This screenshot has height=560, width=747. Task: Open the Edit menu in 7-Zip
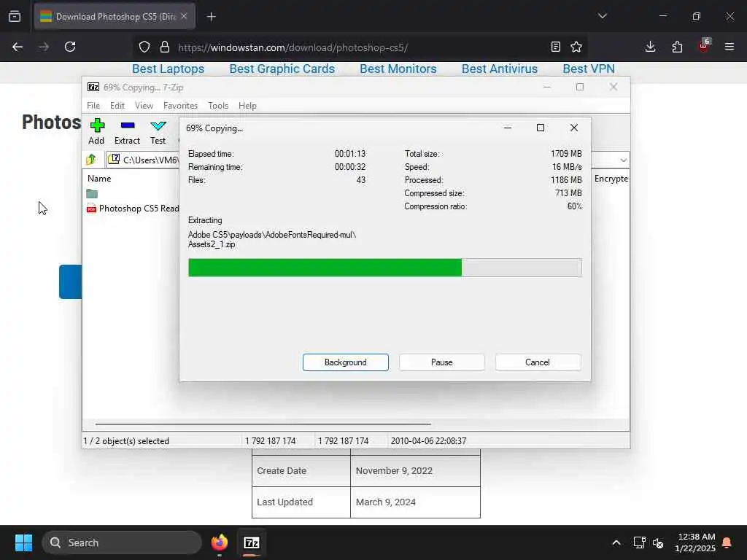pyautogui.click(x=117, y=106)
